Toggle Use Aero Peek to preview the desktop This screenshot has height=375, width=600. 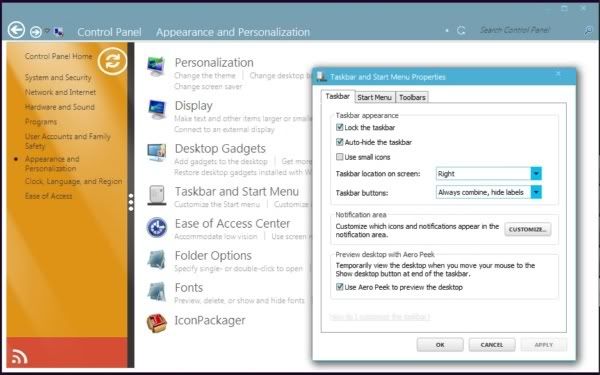pyautogui.click(x=339, y=287)
